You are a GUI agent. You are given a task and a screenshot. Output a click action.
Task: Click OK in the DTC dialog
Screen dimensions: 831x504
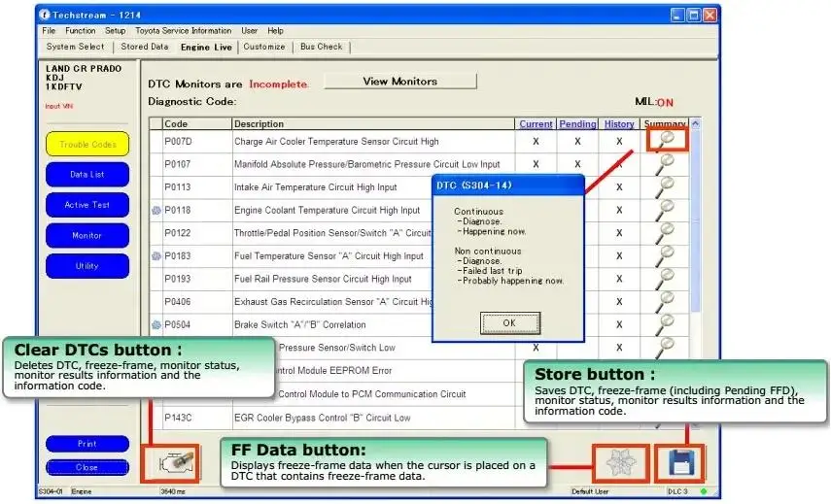(510, 323)
